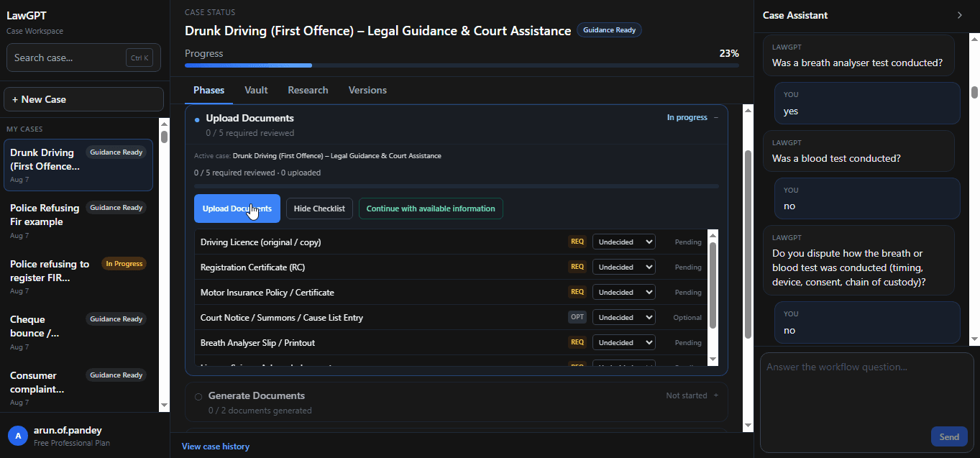This screenshot has height=458, width=980.
Task: Click the Driving Licence (original / copy) row
Action: (451, 242)
